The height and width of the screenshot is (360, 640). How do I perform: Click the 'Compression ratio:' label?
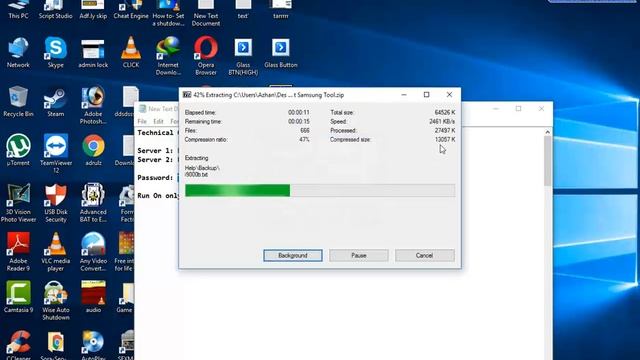click(x=206, y=140)
